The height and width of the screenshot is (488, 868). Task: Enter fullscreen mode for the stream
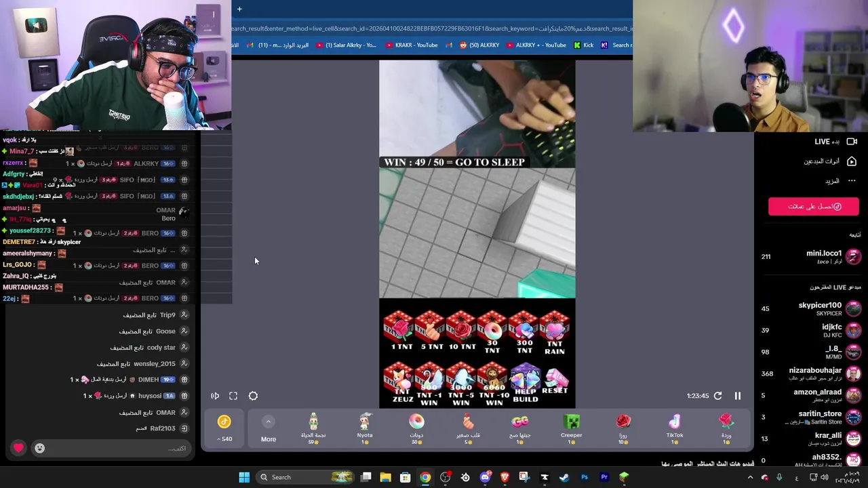point(233,396)
